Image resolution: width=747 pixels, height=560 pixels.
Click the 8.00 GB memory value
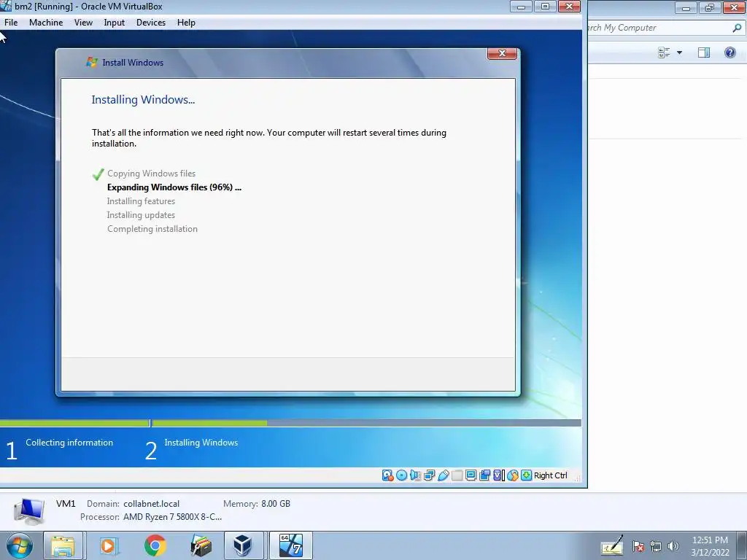(x=275, y=504)
